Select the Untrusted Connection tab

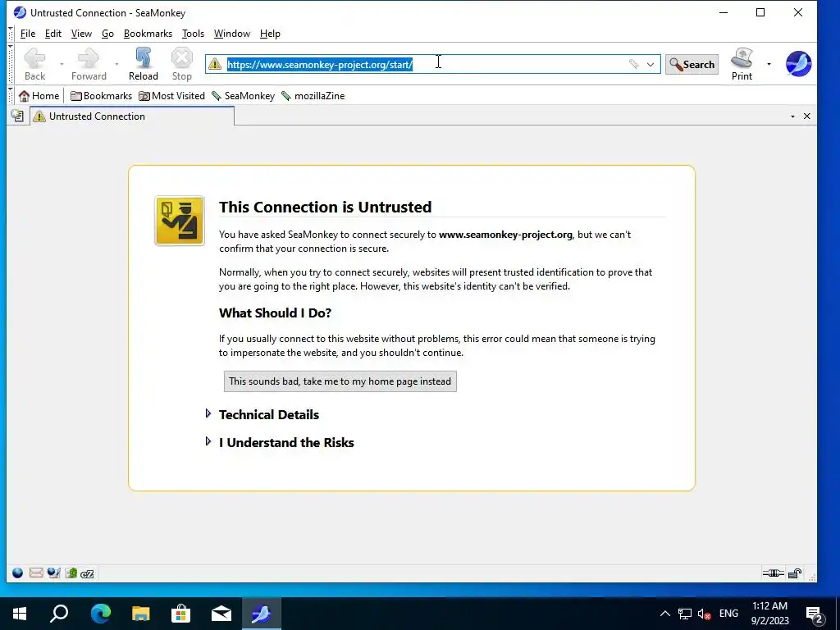coord(132,116)
